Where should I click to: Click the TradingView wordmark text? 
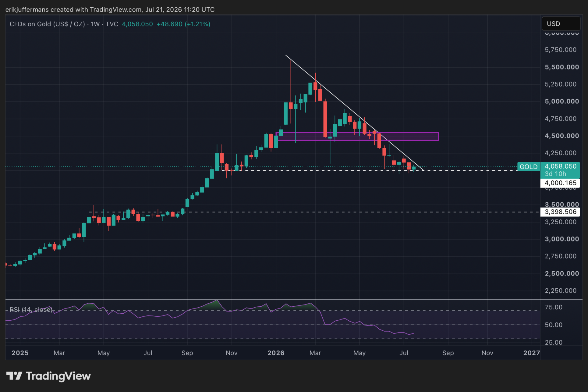pos(58,376)
